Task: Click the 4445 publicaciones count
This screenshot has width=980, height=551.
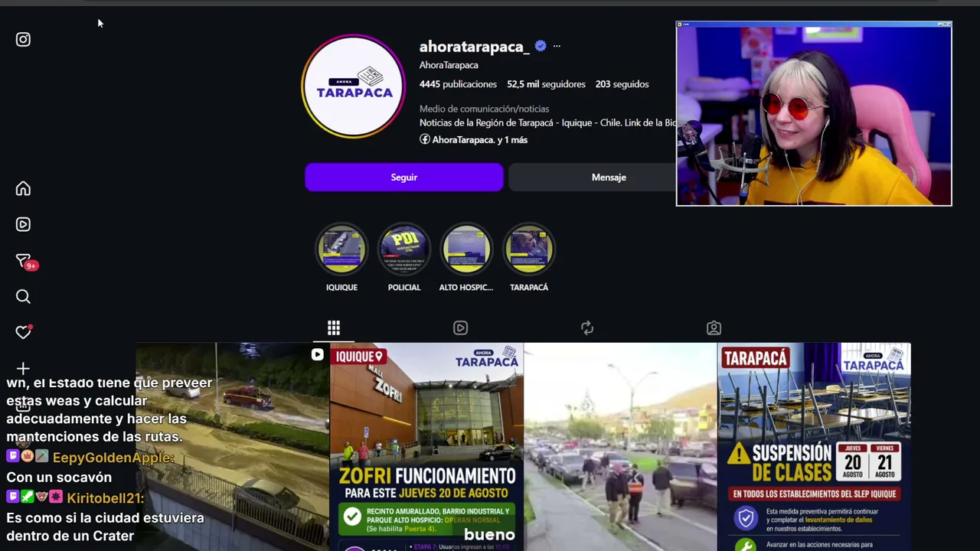Action: click(x=458, y=84)
